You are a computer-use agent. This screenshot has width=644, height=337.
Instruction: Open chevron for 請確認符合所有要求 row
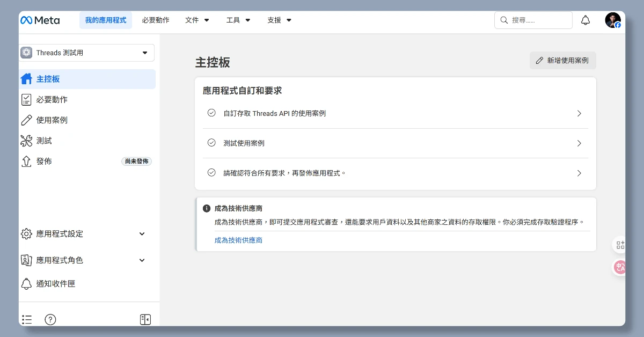coord(579,173)
